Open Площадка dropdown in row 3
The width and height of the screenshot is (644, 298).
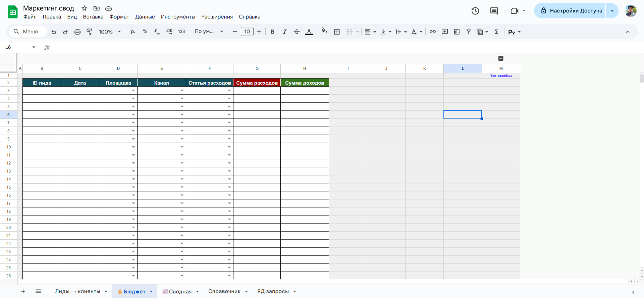(133, 91)
